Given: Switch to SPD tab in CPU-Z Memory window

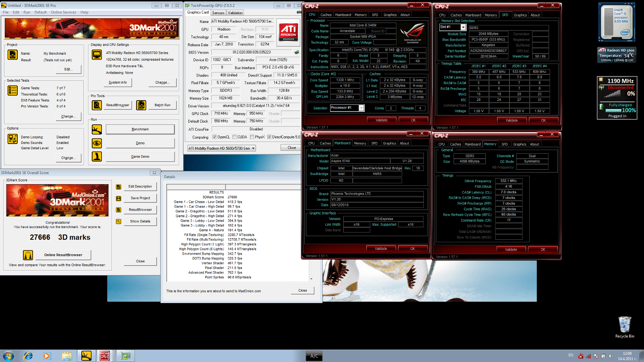Looking at the screenshot, I should point(504,144).
